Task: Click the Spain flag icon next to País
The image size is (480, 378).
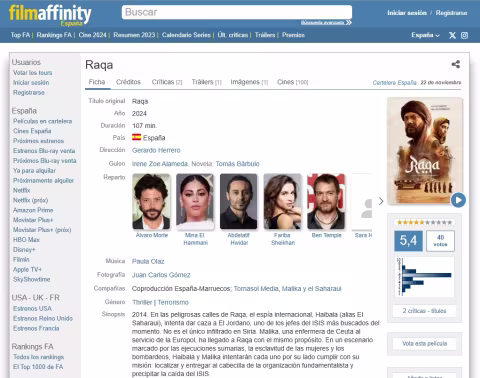Action: tap(136, 137)
